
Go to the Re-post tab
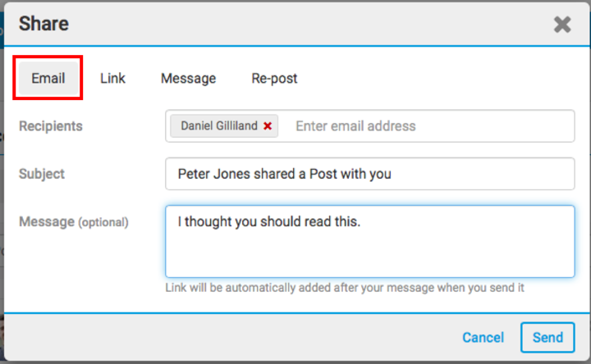pos(274,79)
